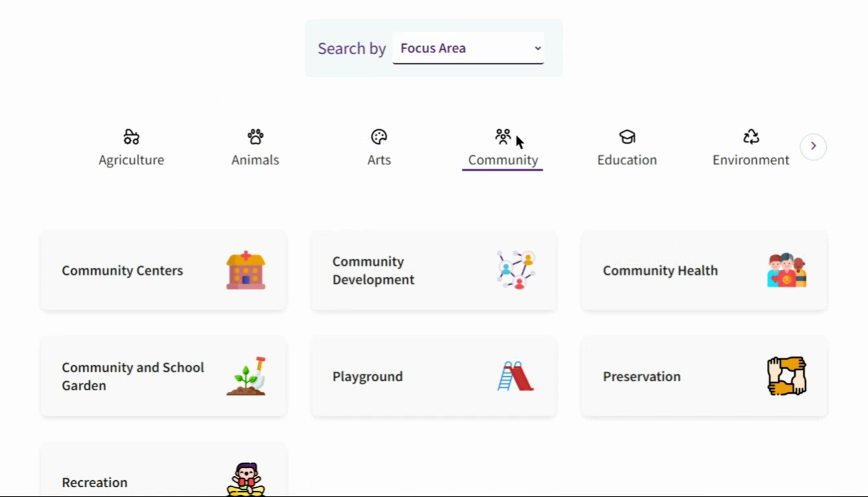Viewport: 868px width, 497px height.
Task: Select the Community and School Garden card
Action: click(x=163, y=376)
